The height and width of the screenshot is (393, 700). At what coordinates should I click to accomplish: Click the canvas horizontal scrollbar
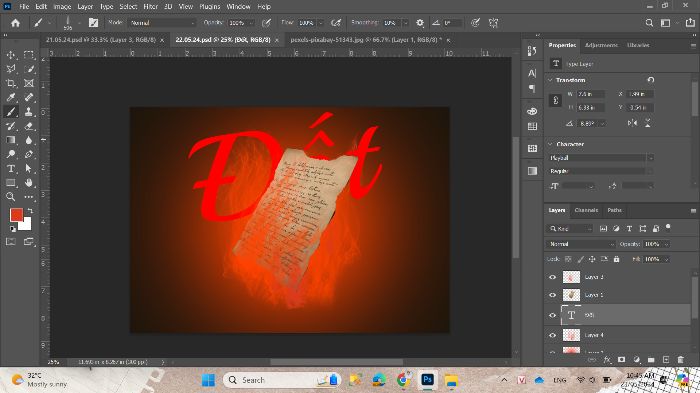pos(337,362)
